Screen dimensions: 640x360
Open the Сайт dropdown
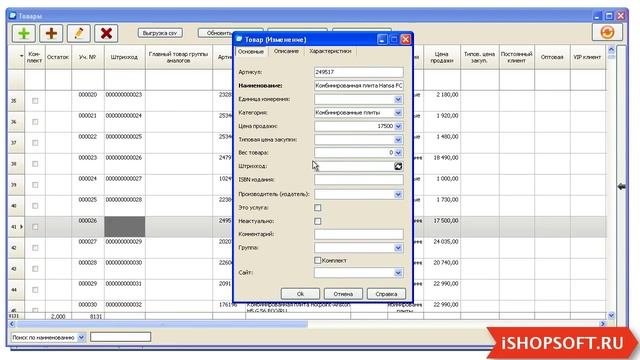click(398, 273)
